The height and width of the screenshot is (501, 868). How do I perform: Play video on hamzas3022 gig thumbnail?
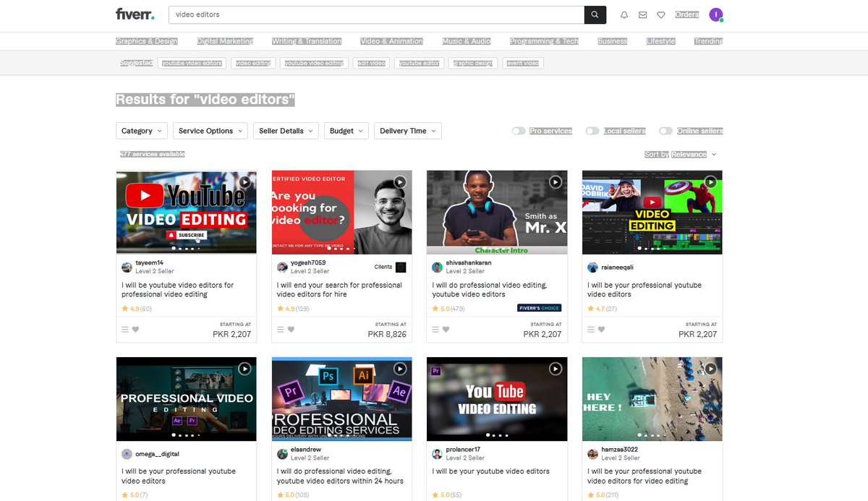[x=710, y=369]
